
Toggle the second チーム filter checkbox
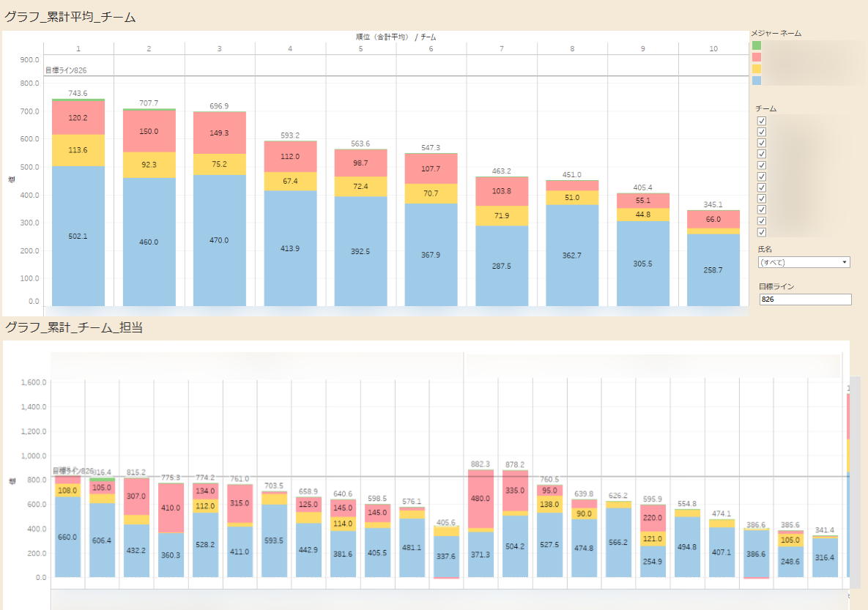[x=762, y=132]
